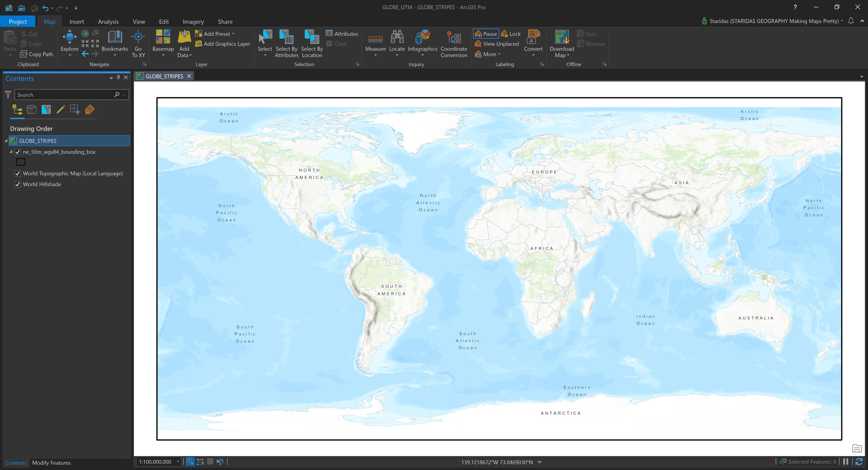Viewport: 868px width, 470px height.
Task: Click the Select By Location icon
Action: 311,37
